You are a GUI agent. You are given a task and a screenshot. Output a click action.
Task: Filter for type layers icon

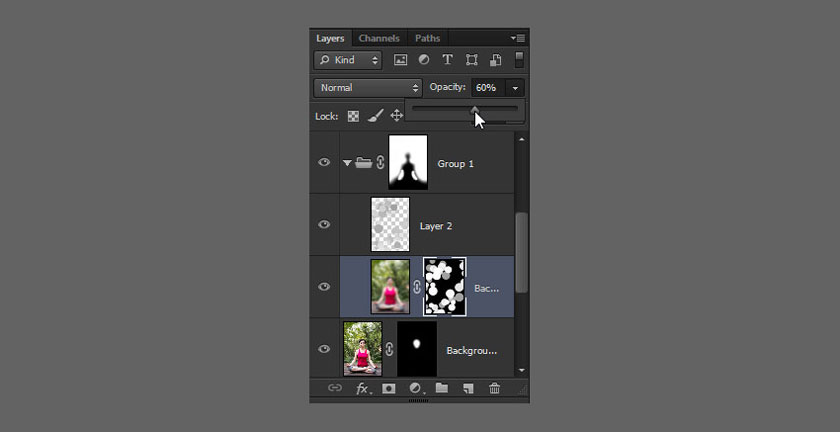[447, 60]
